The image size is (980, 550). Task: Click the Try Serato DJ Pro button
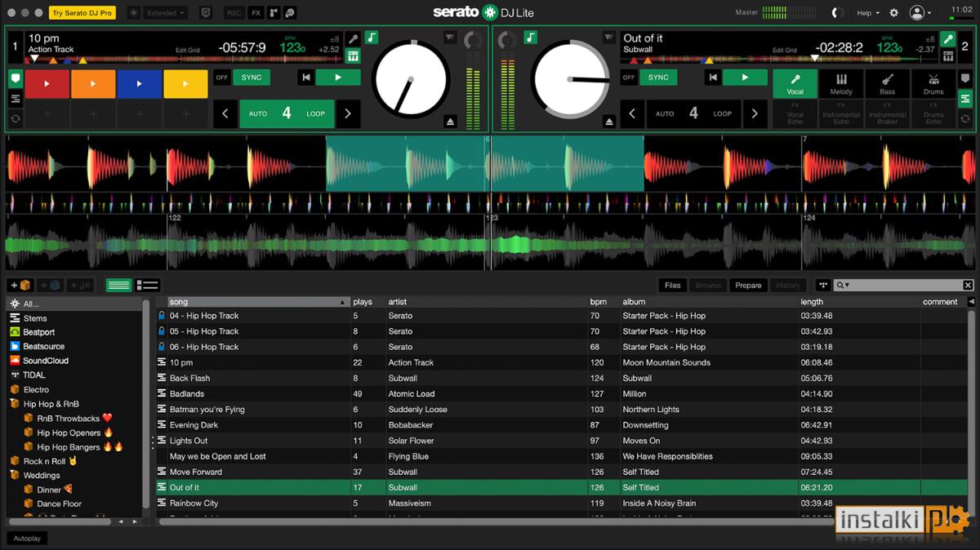coord(82,13)
